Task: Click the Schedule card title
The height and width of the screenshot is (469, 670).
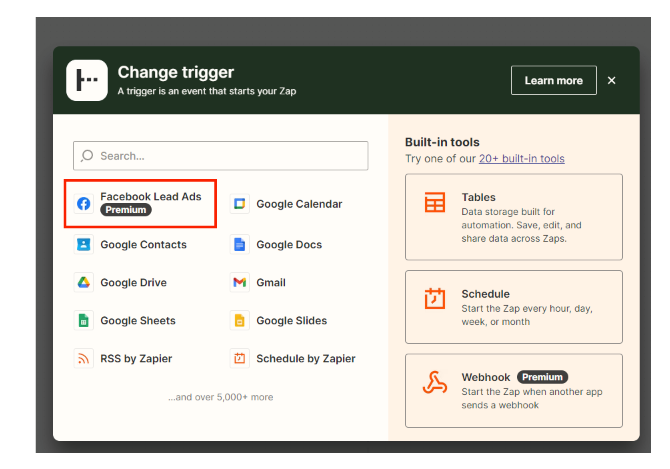Action: 485,294
